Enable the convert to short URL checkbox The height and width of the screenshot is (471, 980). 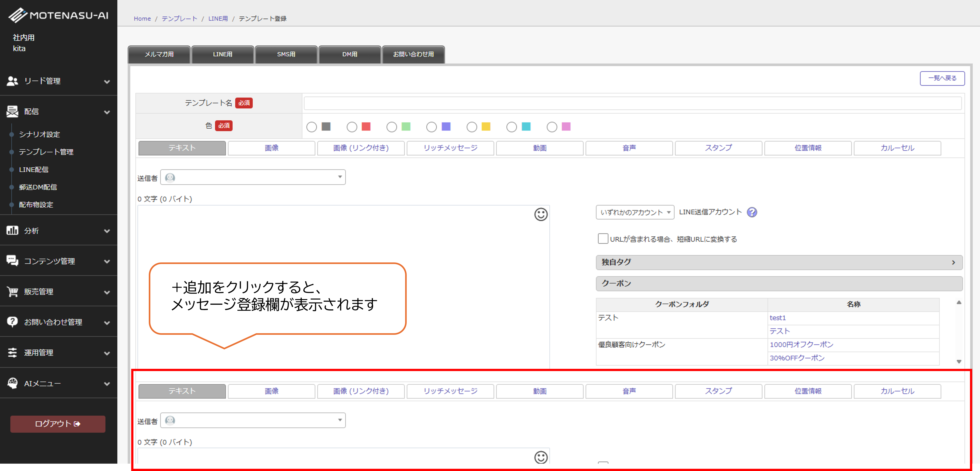(x=603, y=239)
